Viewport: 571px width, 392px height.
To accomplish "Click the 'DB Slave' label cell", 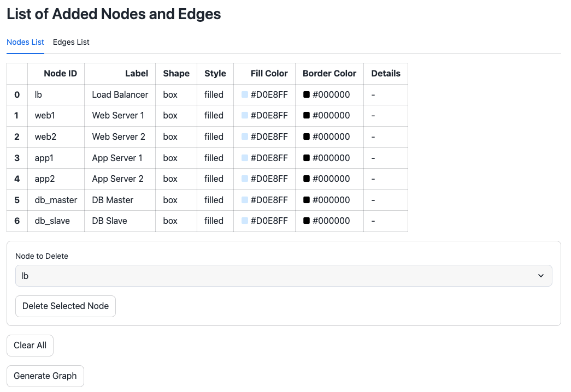I will click(120, 221).
